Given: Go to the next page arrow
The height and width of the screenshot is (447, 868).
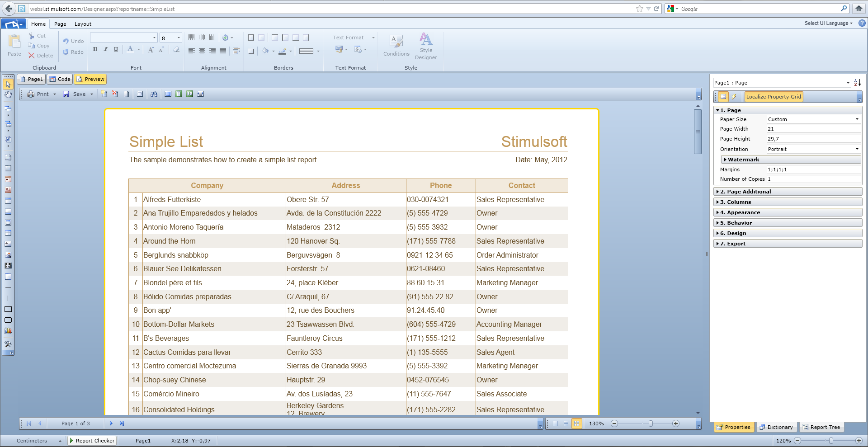Looking at the screenshot, I should [111, 423].
